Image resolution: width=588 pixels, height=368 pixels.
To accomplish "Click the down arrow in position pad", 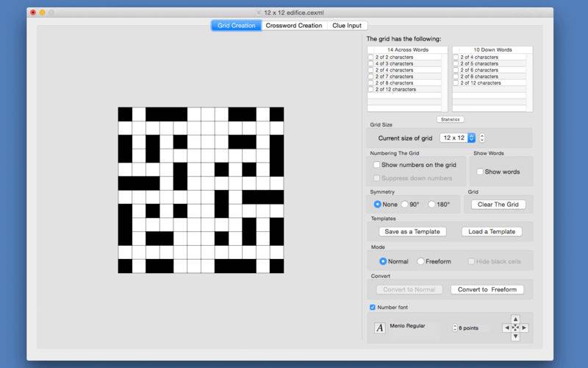I will 515,336.
